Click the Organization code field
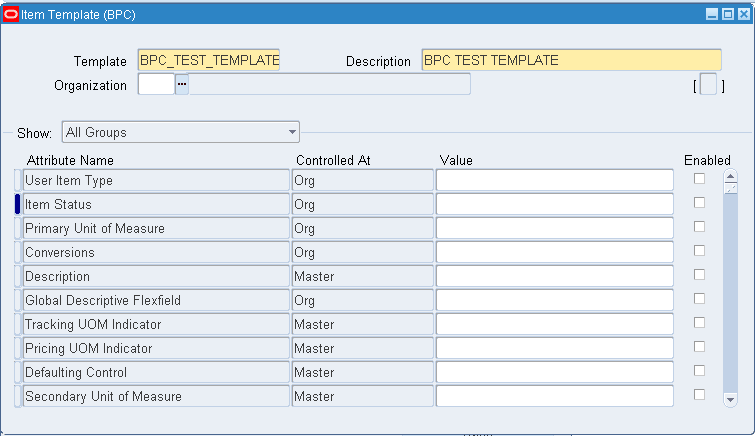Screen dimensions: 755x436 (x=155, y=85)
